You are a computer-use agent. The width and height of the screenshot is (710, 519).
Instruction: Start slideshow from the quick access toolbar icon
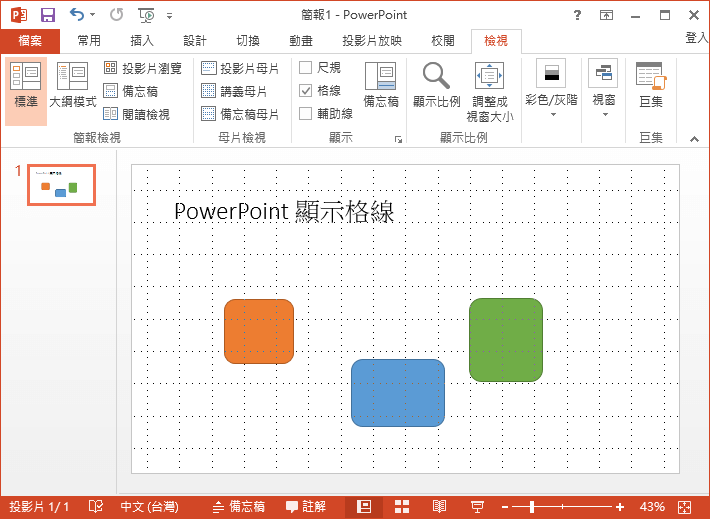click(146, 15)
